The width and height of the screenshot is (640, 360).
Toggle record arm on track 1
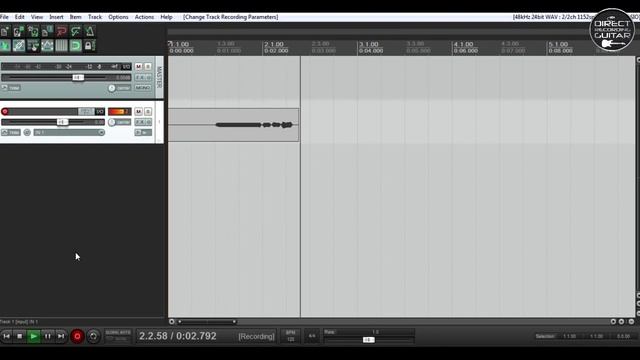[5, 111]
